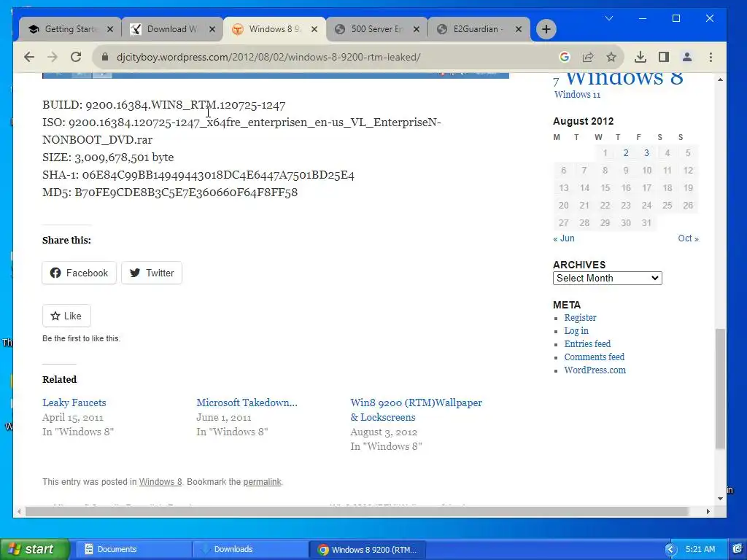Share post on Twitter

point(152,273)
